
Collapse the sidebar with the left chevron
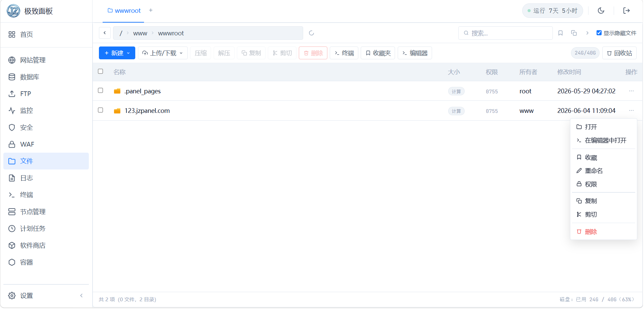81,296
